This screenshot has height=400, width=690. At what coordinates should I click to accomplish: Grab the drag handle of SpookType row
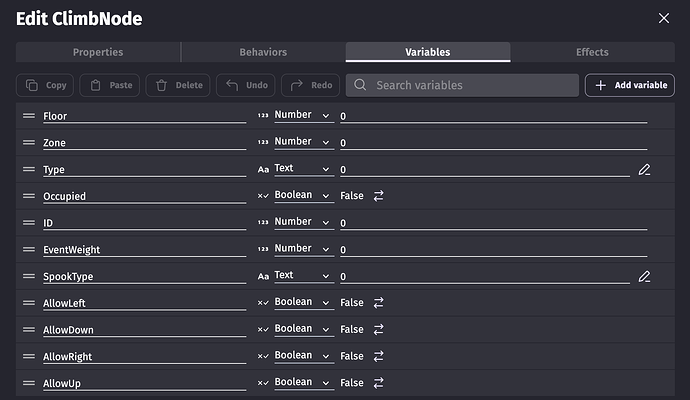point(29,276)
